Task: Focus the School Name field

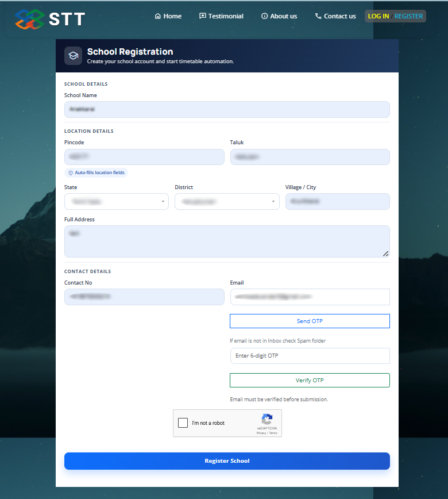Action: [x=227, y=109]
